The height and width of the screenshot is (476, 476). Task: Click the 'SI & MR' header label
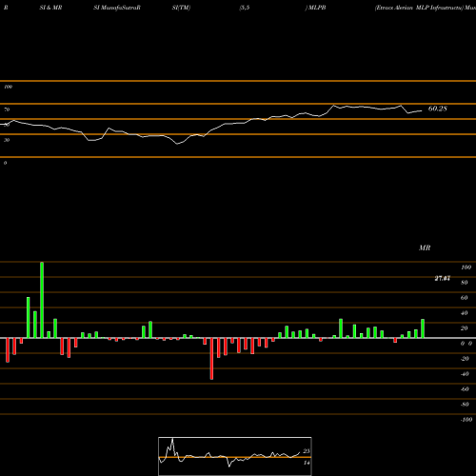(x=50, y=8)
